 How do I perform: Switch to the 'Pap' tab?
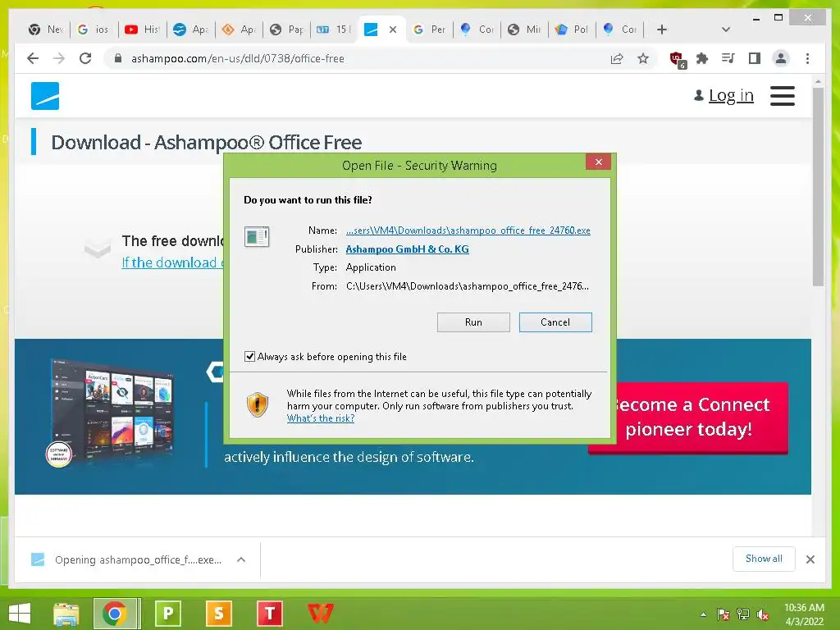click(x=286, y=30)
